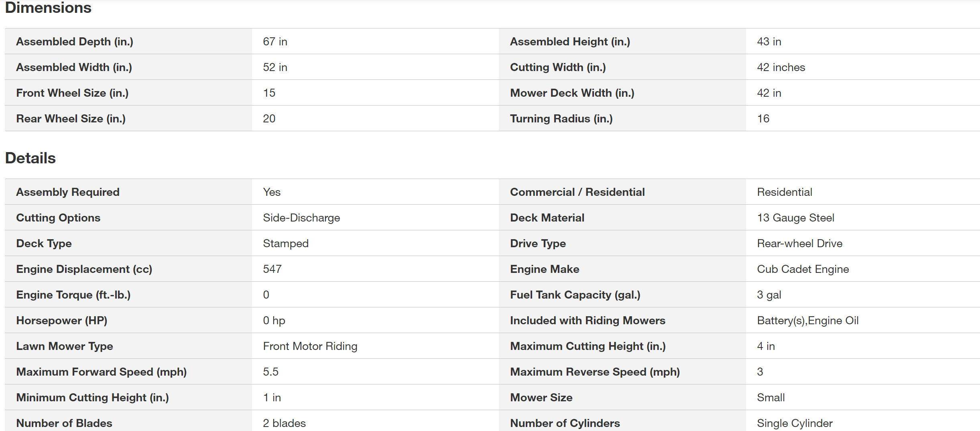This screenshot has width=980, height=431.
Task: Select the Side-Discharge cutting options value
Action: tap(301, 218)
